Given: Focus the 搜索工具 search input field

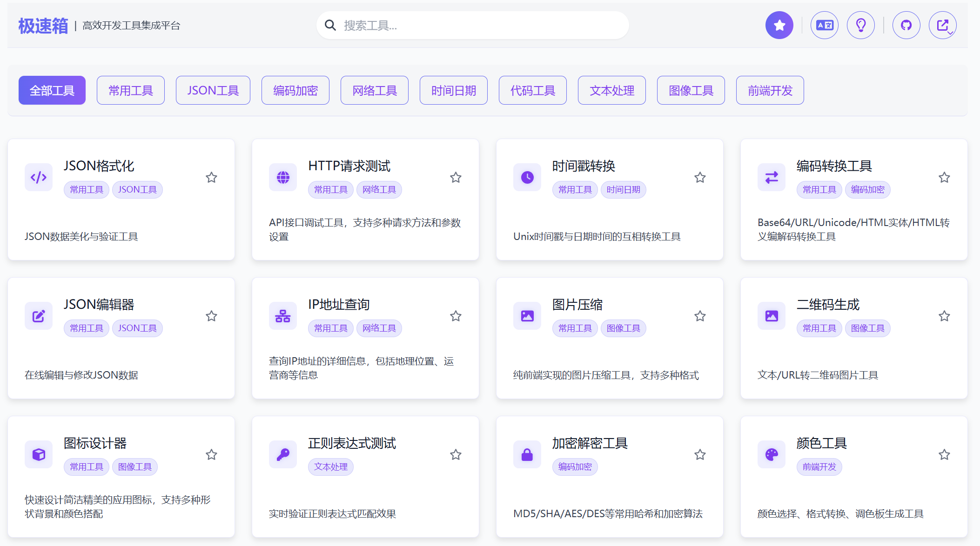Looking at the screenshot, I should coord(479,25).
